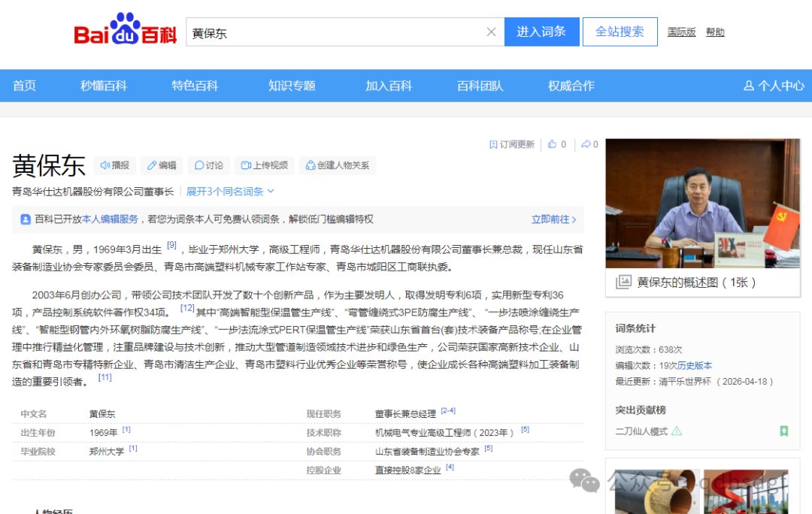This screenshot has height=514, width=812.
Task: Open the portrait photo of 黄保东
Action: tap(703, 204)
